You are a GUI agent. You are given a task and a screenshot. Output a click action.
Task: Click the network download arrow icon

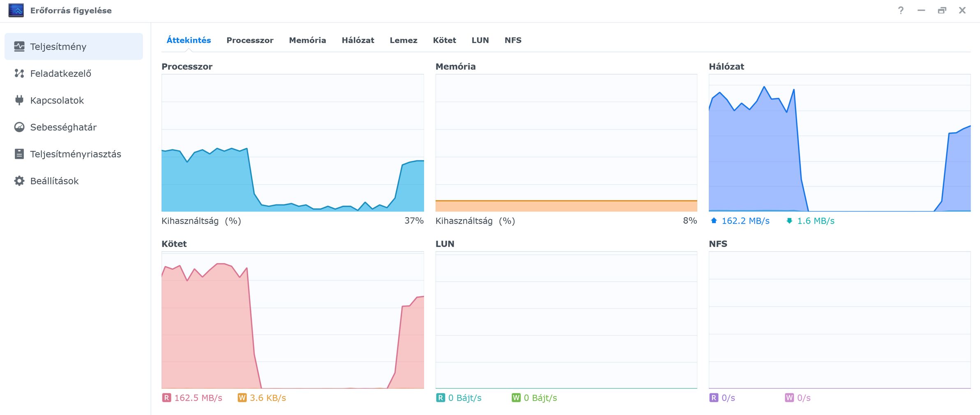[x=789, y=221]
